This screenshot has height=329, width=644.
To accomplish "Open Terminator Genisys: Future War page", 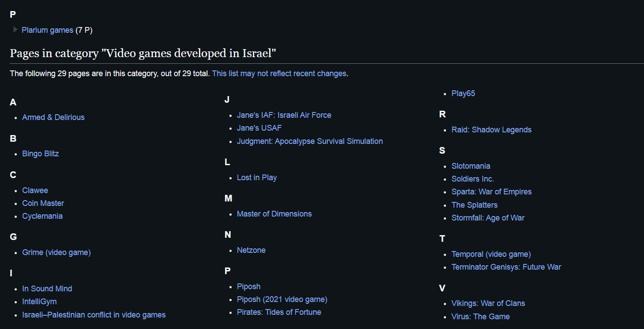I will (x=506, y=267).
